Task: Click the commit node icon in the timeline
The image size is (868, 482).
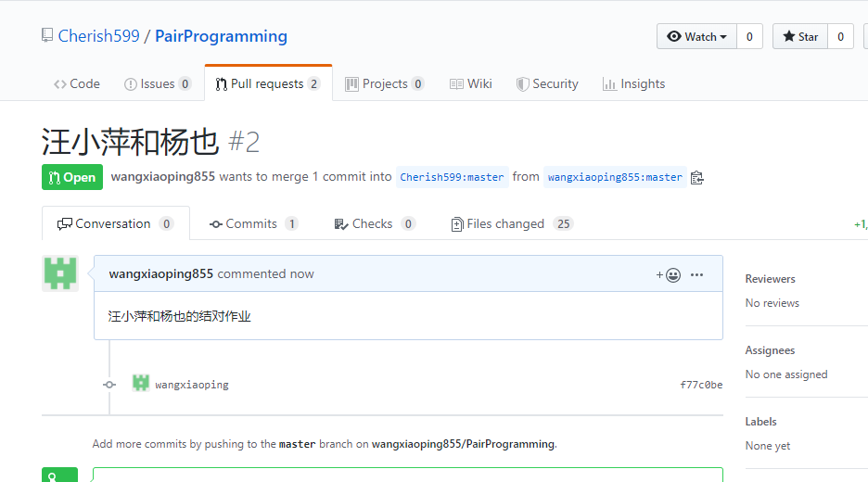Action: [x=109, y=384]
